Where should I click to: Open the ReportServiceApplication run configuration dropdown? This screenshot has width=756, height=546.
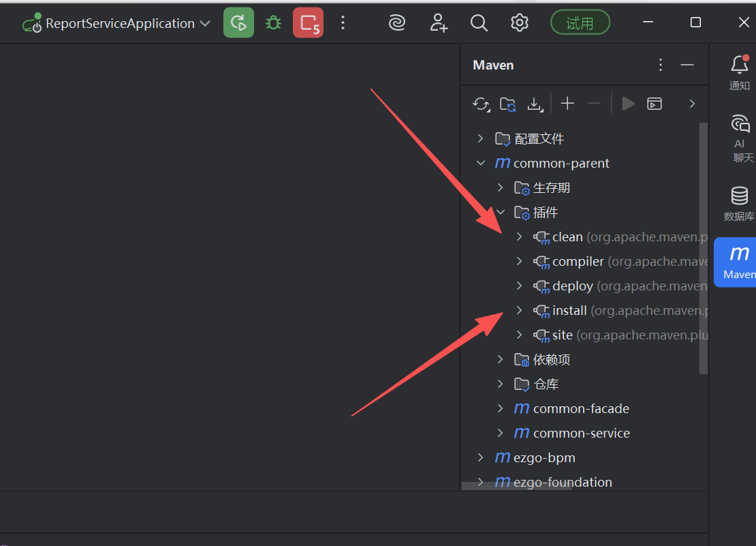click(x=116, y=23)
